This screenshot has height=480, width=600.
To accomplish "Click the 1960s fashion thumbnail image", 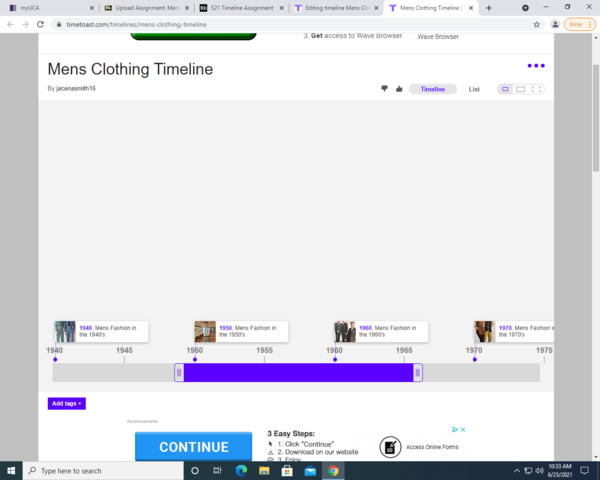I will point(345,331).
